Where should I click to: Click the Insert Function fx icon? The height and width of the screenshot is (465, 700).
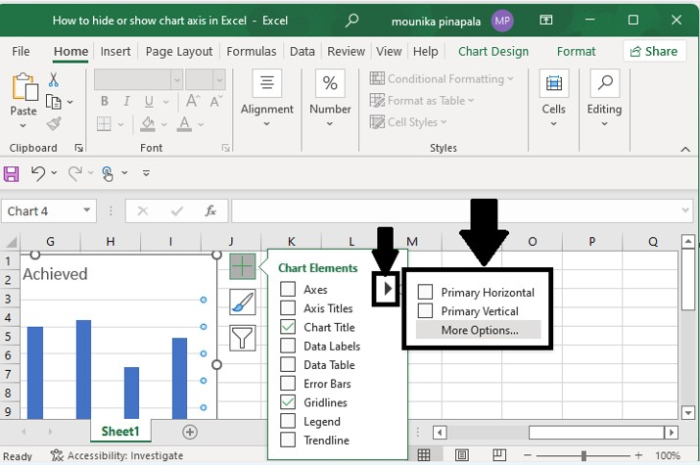point(210,211)
